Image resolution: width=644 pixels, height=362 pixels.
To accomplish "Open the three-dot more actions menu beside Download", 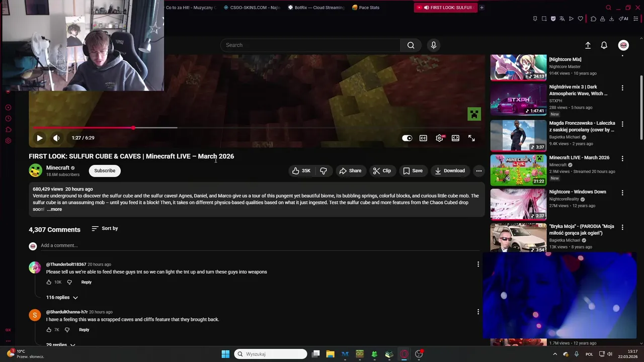I will tap(478, 171).
